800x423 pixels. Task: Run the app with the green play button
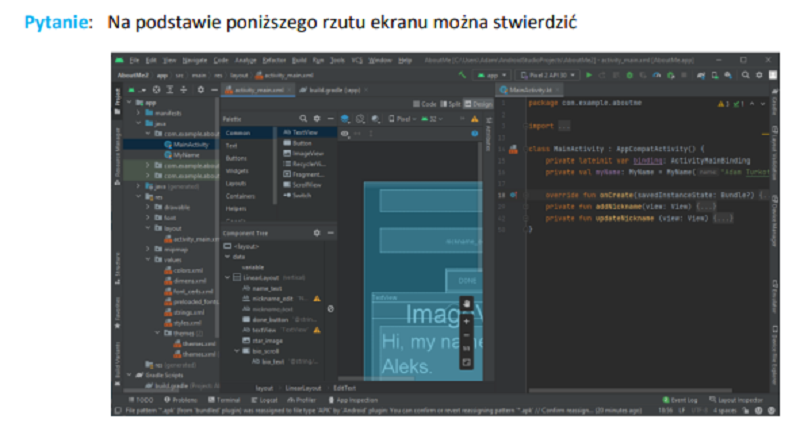coord(589,75)
